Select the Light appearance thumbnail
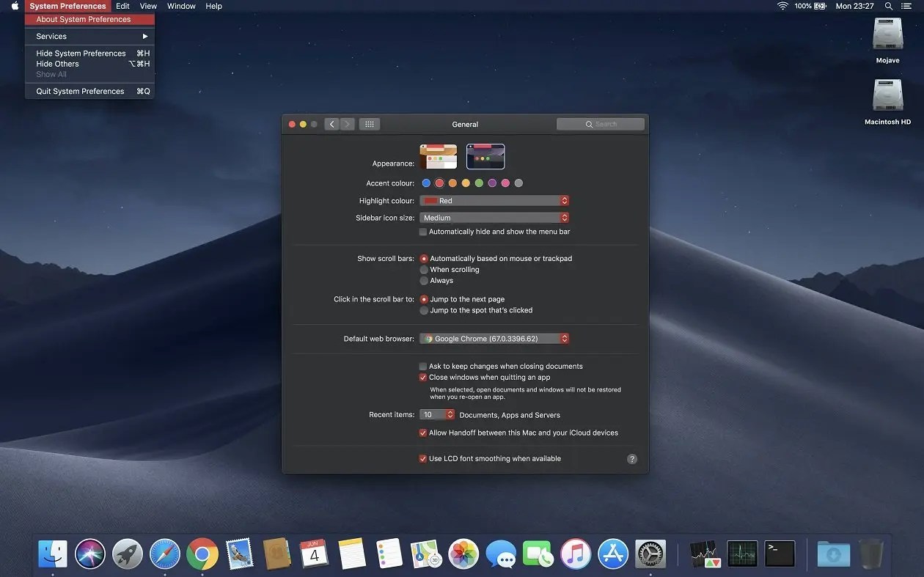The width and height of the screenshot is (924, 577). point(438,157)
